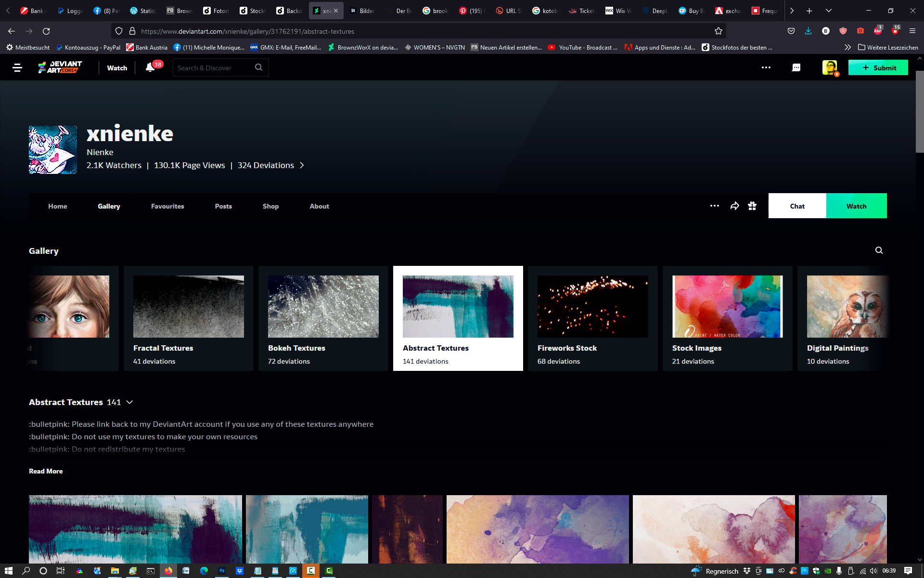This screenshot has width=924, height=578.
Task: Click the gallery search magnifier icon
Action: (879, 250)
